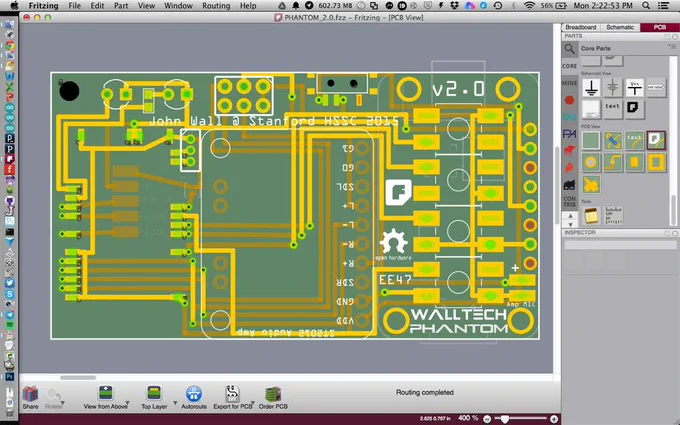Open the File menu
Viewport: 680px width, 425px height.
pyautogui.click(x=75, y=6)
